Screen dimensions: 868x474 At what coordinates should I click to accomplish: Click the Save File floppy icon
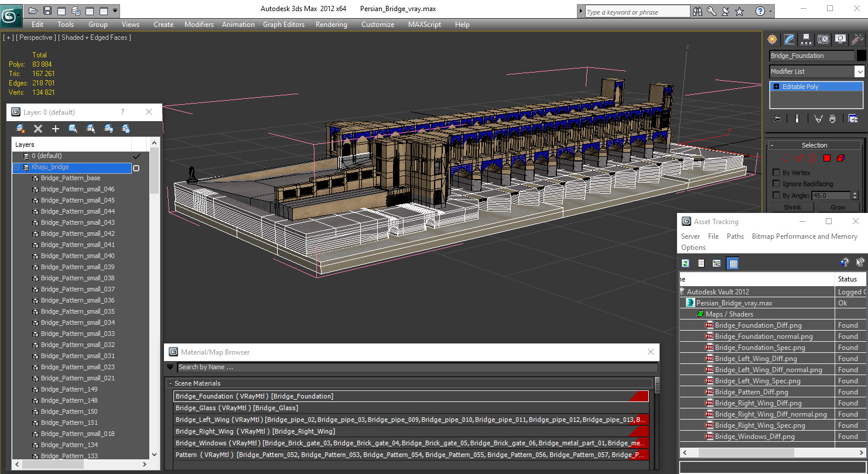point(47,11)
